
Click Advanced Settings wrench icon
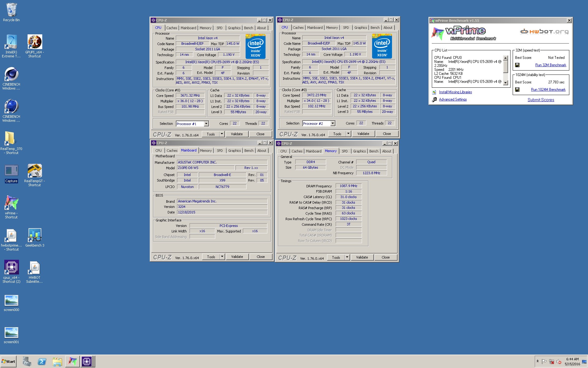click(x=434, y=99)
